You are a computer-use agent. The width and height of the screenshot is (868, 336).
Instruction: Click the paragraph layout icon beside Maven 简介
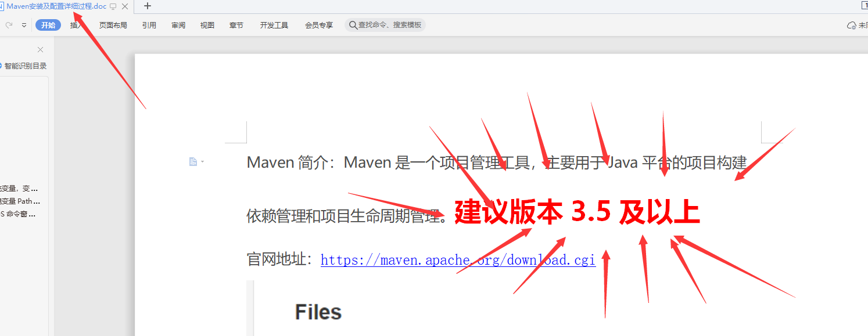193,162
